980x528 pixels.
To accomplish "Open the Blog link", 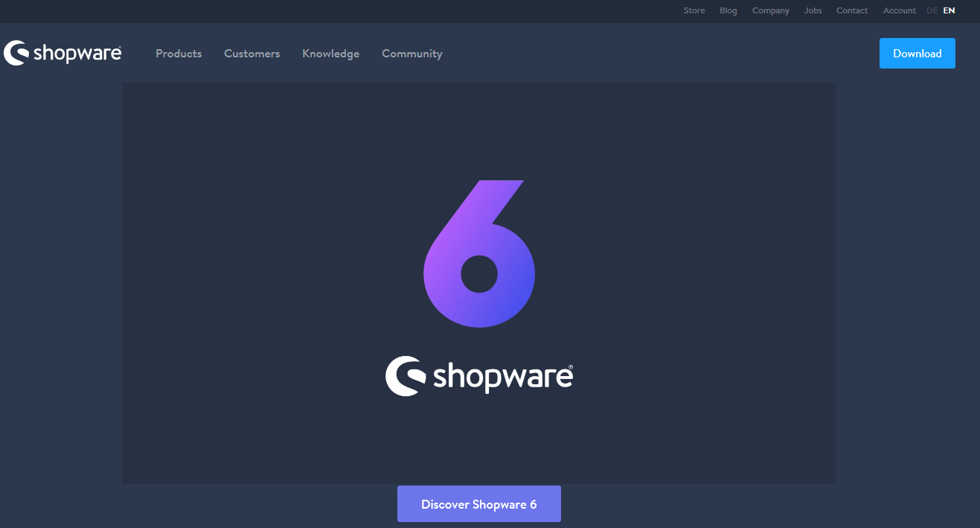I will (x=728, y=10).
